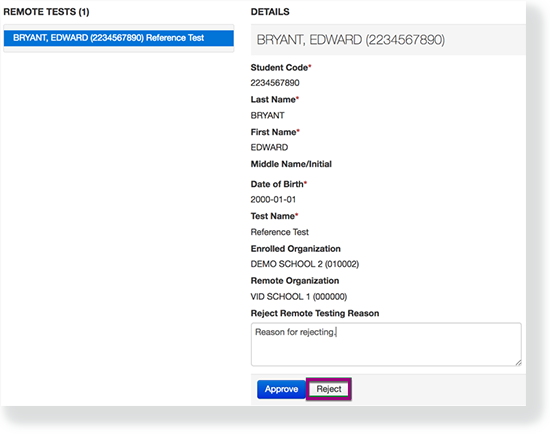The image size is (550, 434).
Task: Click the BRYANT, EDWARD details header bar
Action: tap(388, 40)
